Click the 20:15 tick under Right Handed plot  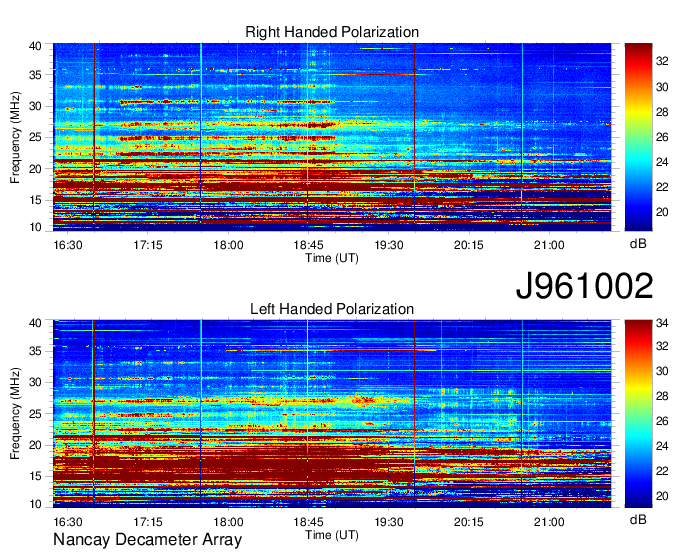[x=468, y=245]
